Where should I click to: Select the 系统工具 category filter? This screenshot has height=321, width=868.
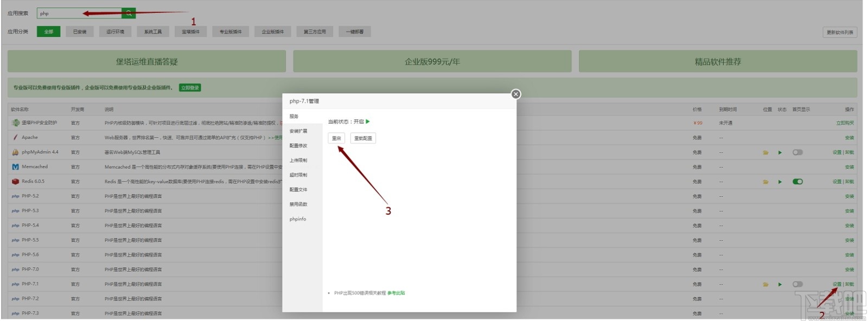[x=153, y=31]
